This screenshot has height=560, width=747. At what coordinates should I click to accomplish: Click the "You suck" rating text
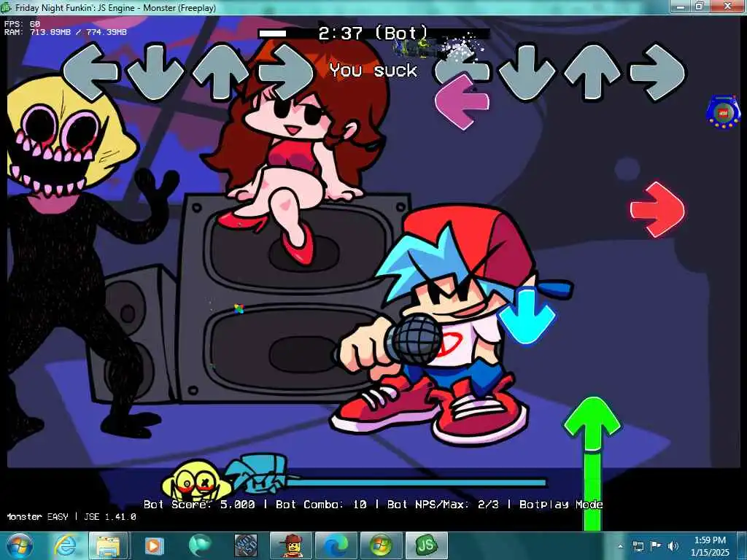(373, 71)
